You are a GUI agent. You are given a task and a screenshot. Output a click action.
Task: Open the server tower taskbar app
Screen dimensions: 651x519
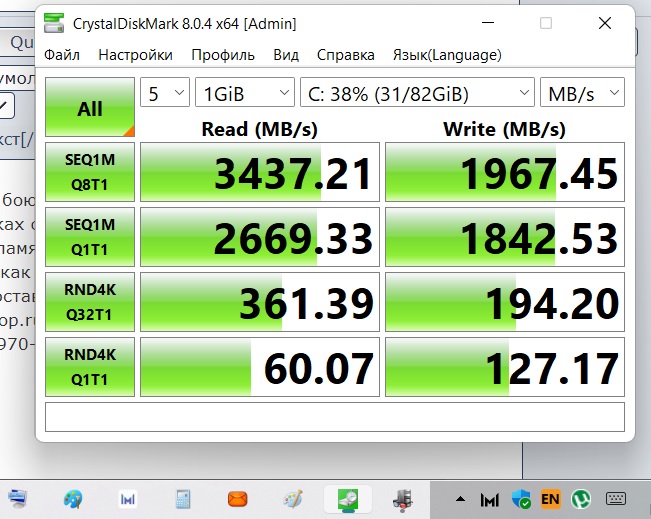click(x=403, y=499)
